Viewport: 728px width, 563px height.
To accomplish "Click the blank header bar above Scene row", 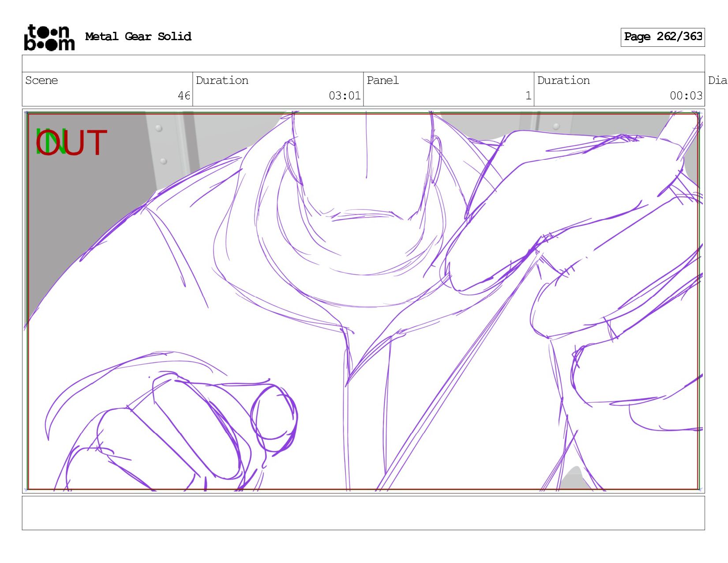I will coord(363,64).
